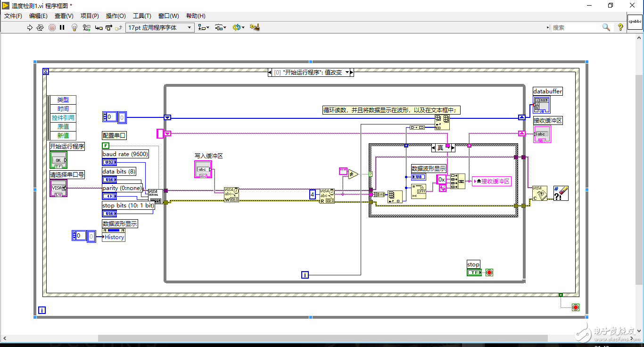
Task: Click the Run Continuously toolbar icon
Action: 40,28
